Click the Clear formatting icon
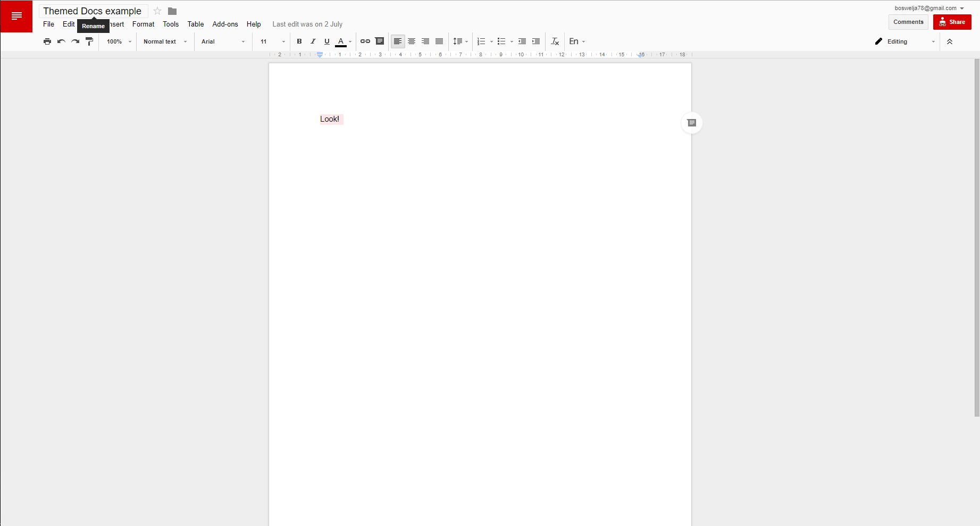The height and width of the screenshot is (526, 980). [555, 41]
